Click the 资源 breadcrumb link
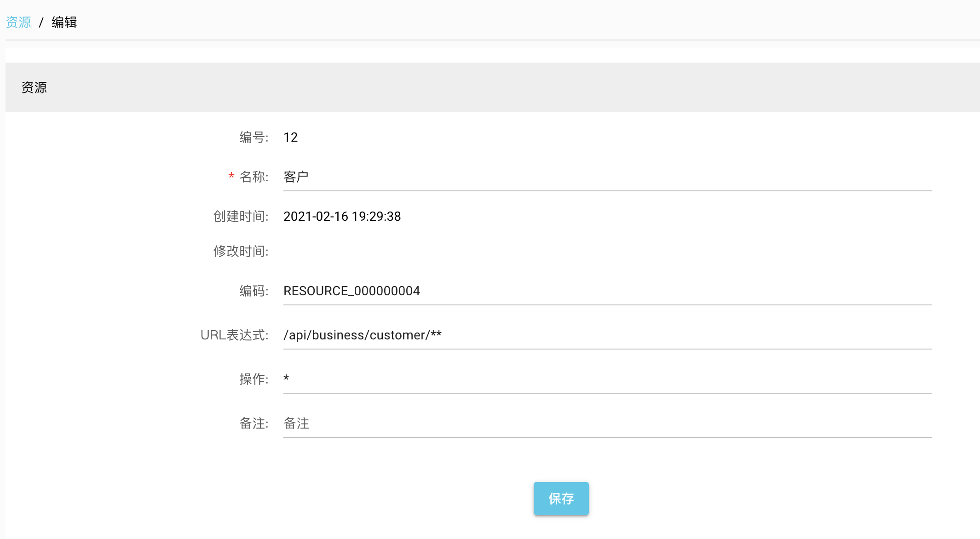The height and width of the screenshot is (539, 980). pyautogui.click(x=18, y=22)
